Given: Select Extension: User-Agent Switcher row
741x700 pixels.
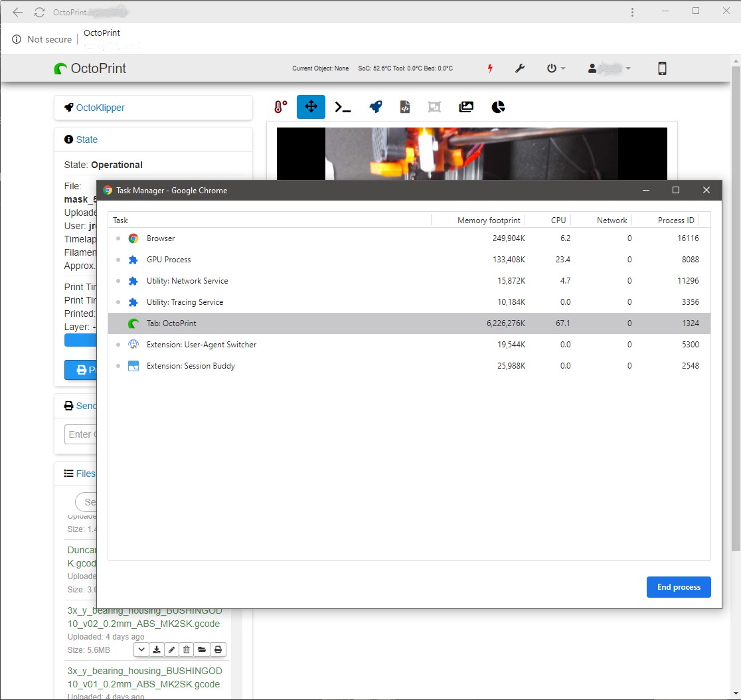Looking at the screenshot, I should (x=409, y=345).
